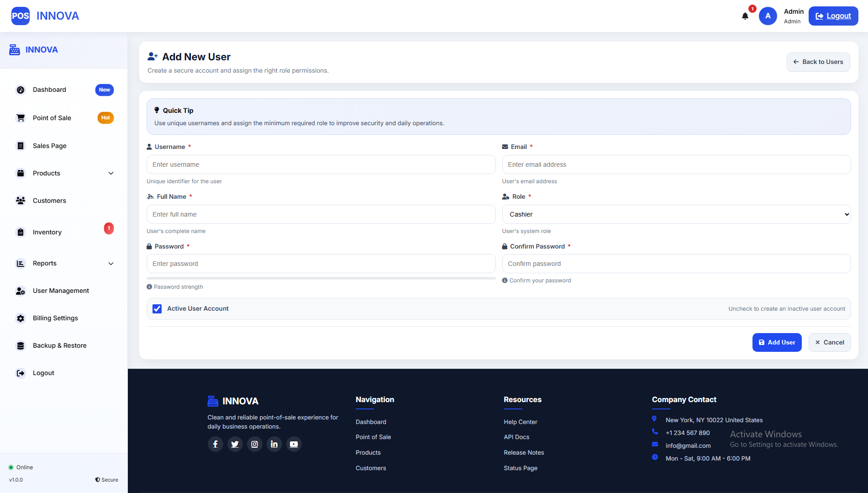Viewport: 868px width, 493px height.
Task: Open the YouTube footer icon
Action: tap(294, 444)
